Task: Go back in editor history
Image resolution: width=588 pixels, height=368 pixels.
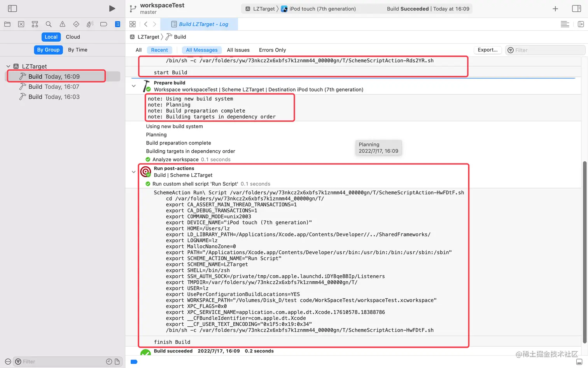Action: [146, 24]
